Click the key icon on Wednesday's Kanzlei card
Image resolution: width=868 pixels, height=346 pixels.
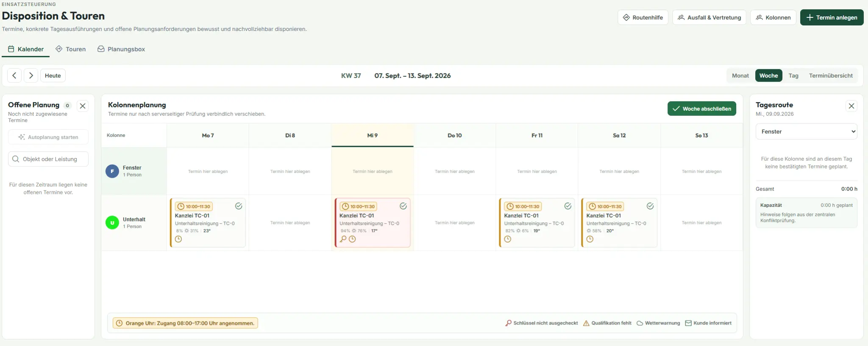click(x=343, y=239)
